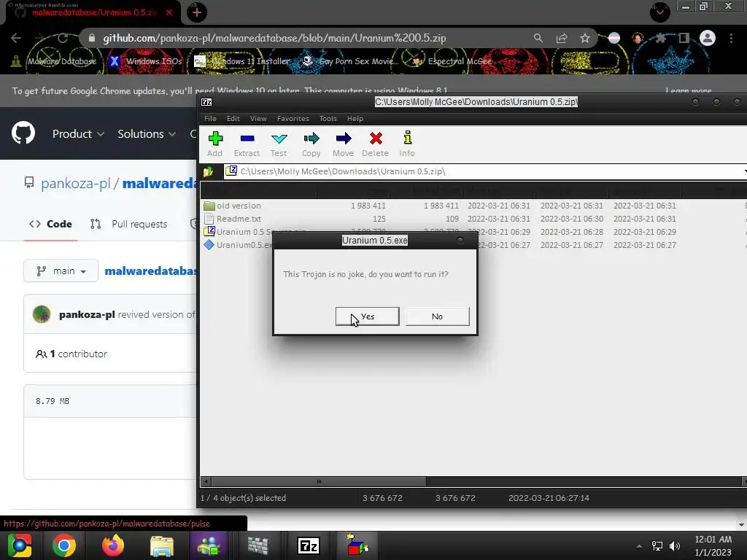
Task: Click the red Delete icon
Action: pos(376,144)
